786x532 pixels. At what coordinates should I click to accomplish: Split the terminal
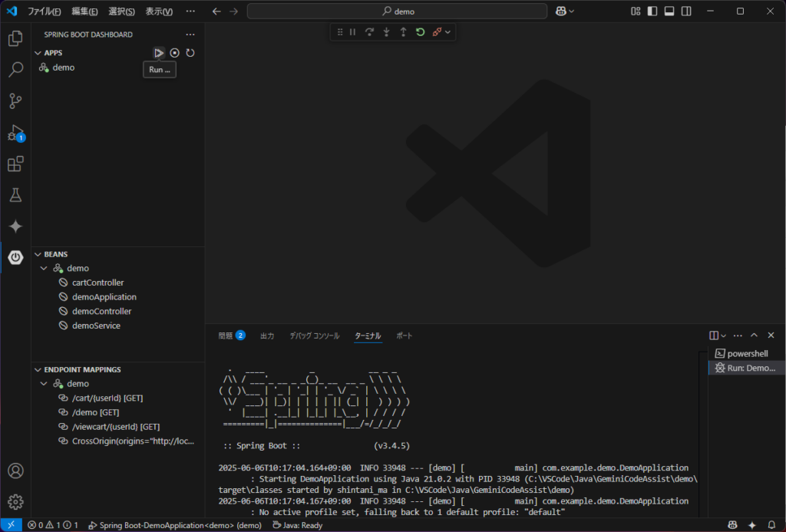[714, 335]
